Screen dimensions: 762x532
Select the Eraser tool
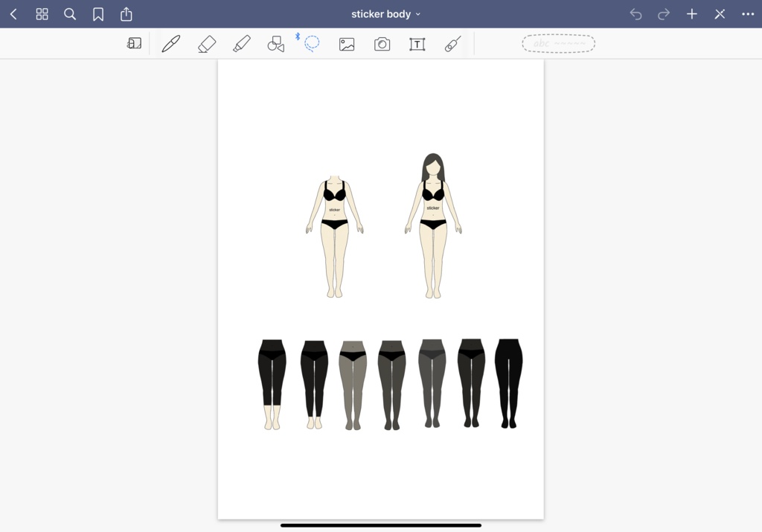point(207,44)
